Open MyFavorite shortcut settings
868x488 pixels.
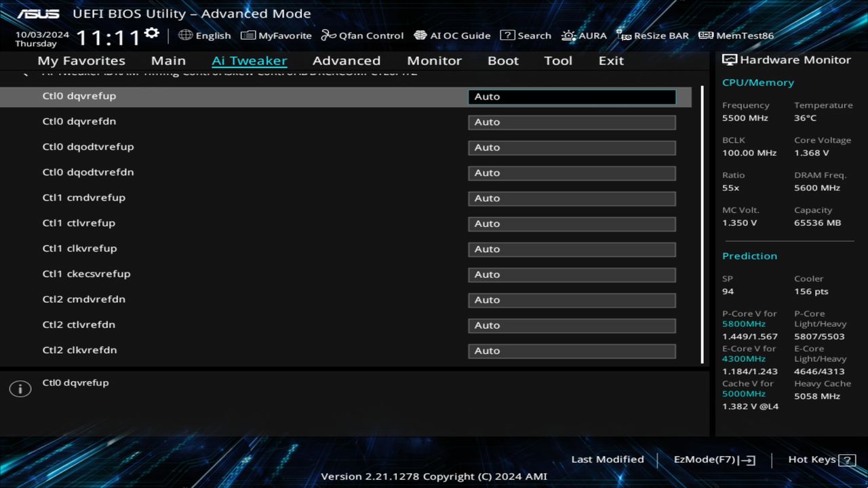[276, 35]
